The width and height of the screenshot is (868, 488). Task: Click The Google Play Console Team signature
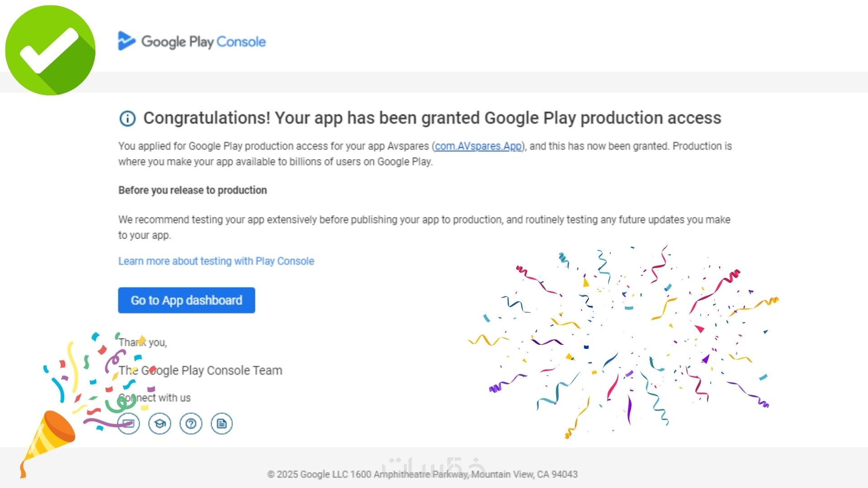pos(200,371)
